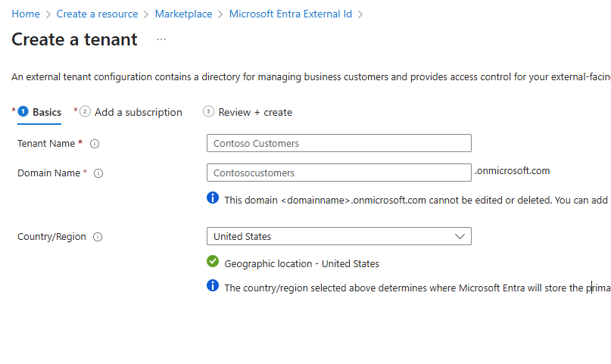Screen dimensions: 611x364
Task: Click the Country/Region dropdown chevron arrow
Action: pyautogui.click(x=460, y=236)
